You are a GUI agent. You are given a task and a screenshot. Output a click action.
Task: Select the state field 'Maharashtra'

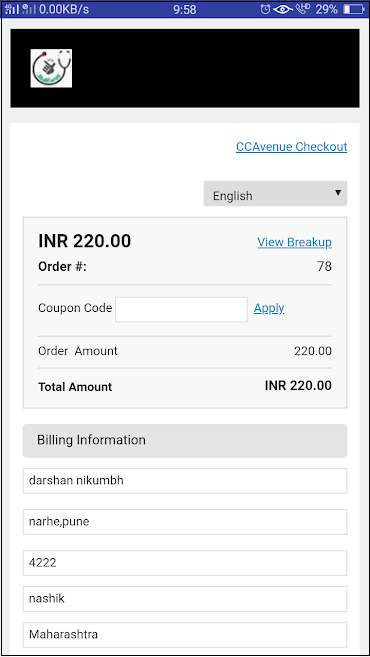[x=185, y=635]
